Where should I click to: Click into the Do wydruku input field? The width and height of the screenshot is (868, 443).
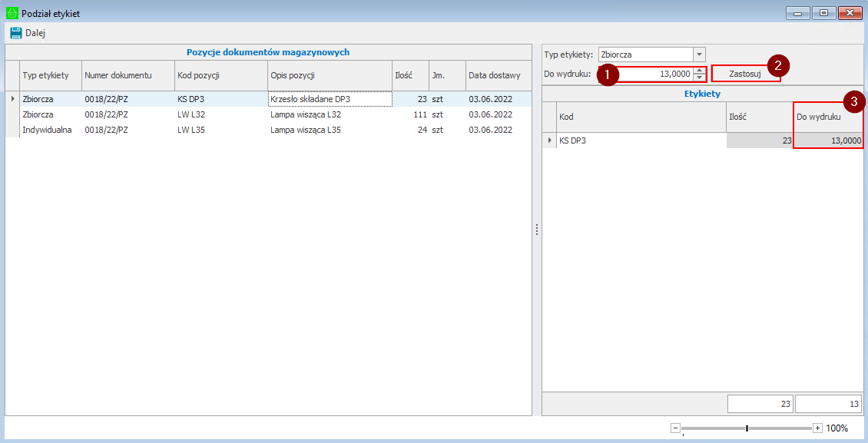[653, 74]
